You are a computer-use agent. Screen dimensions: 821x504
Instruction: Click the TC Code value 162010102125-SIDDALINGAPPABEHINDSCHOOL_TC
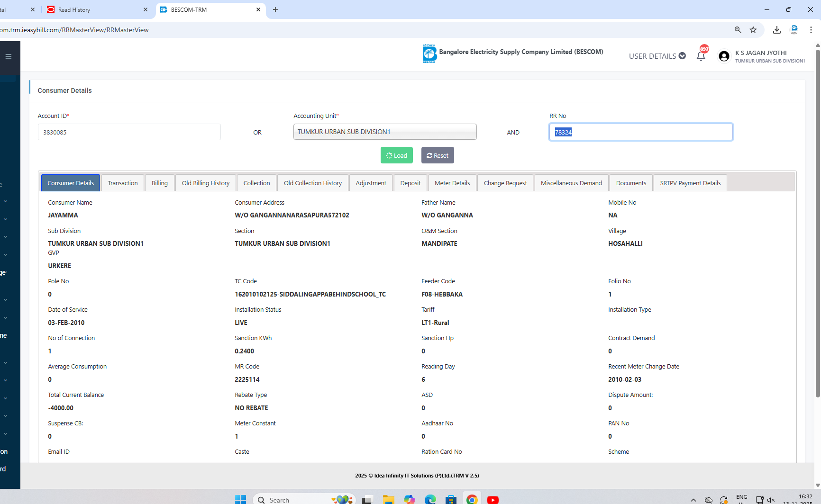coord(310,294)
